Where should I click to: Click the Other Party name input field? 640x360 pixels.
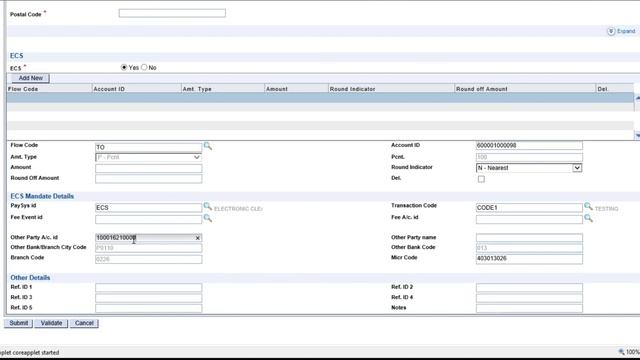pos(529,238)
